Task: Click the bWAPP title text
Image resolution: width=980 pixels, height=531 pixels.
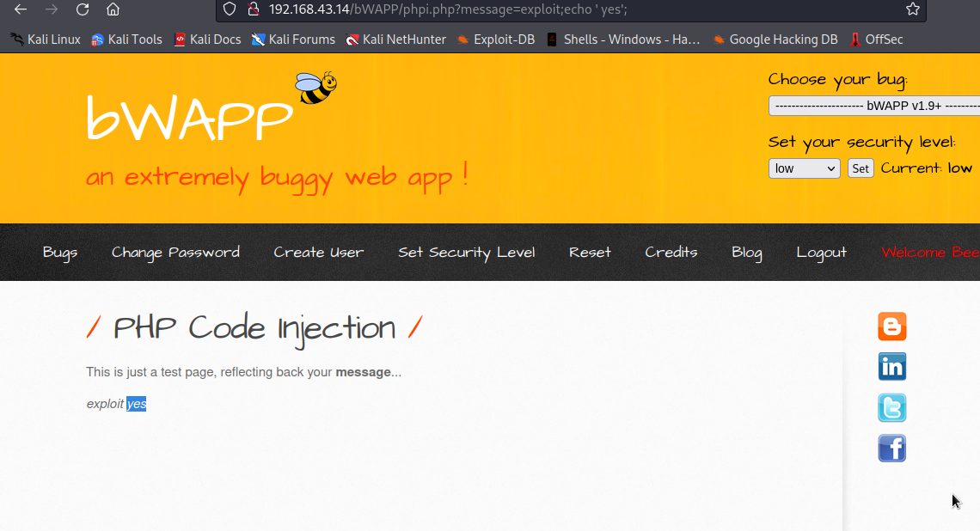Action: pyautogui.click(x=189, y=118)
